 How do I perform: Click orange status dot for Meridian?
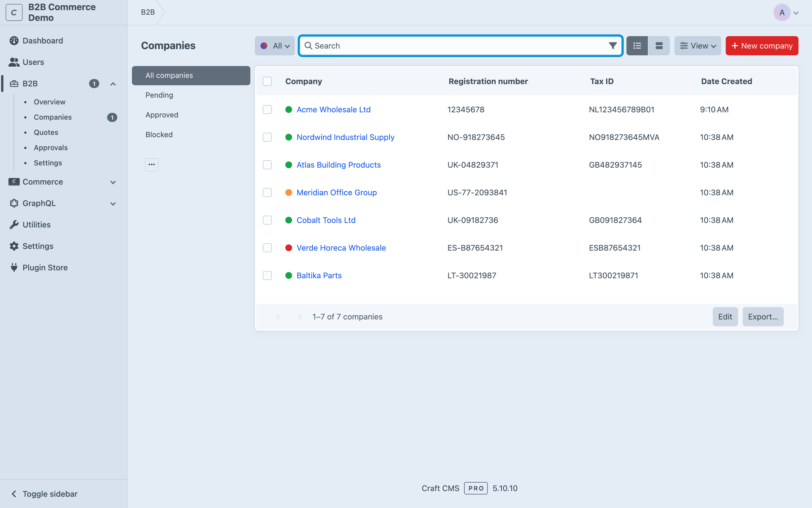[288, 192]
